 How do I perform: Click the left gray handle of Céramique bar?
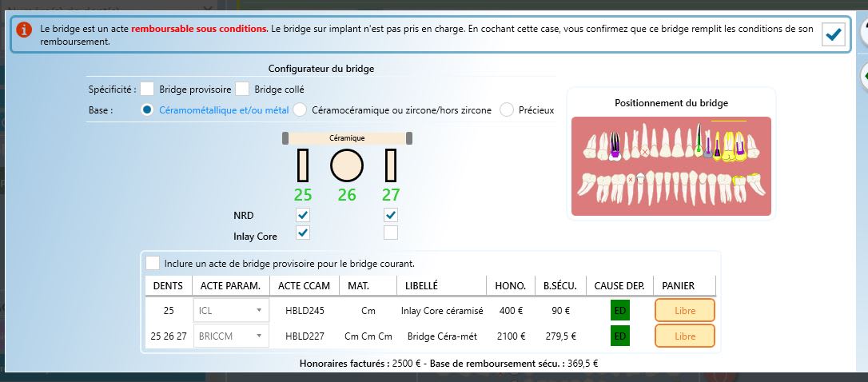[x=285, y=138]
